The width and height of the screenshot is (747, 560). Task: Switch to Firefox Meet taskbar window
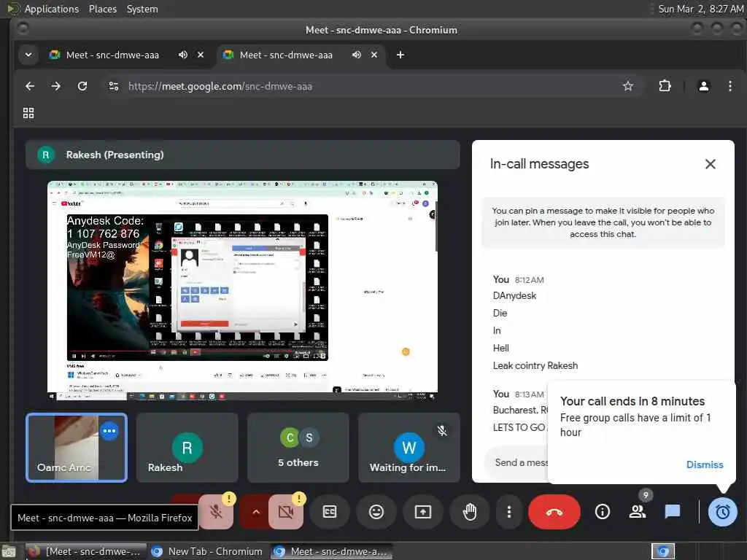click(x=86, y=551)
